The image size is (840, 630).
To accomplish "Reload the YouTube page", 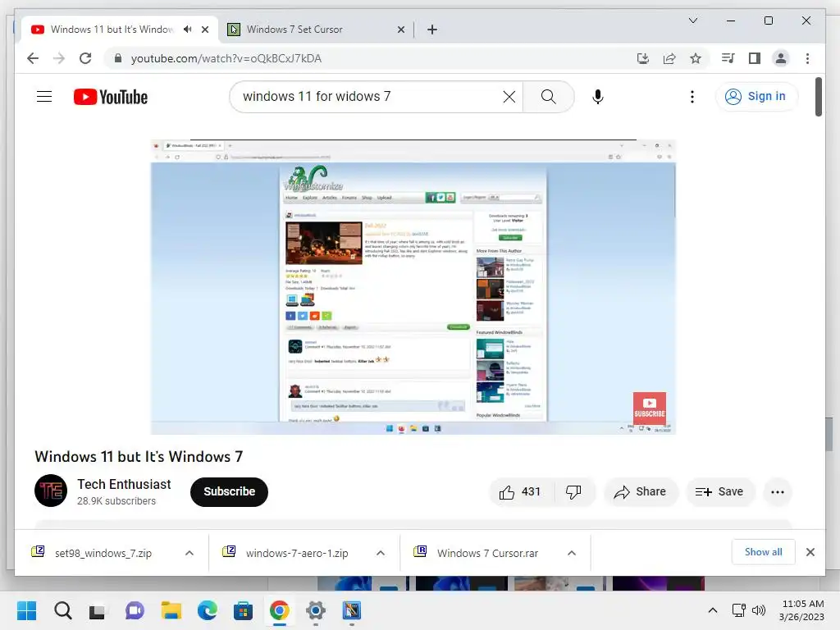I will tap(85, 58).
